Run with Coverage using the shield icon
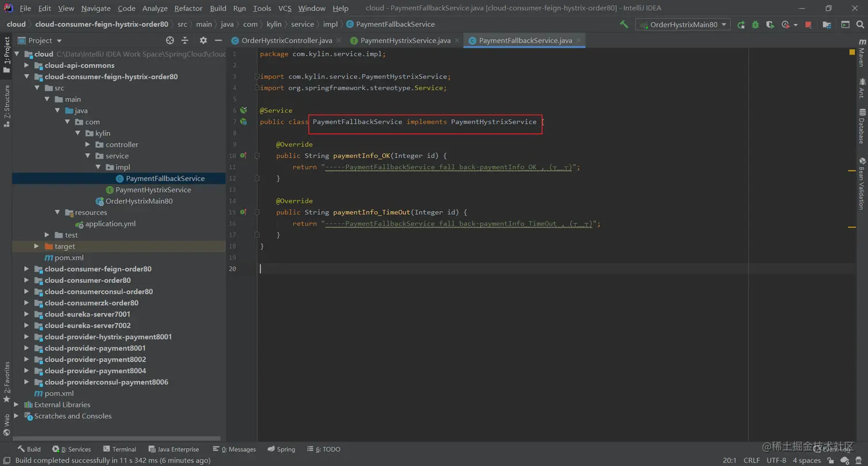Viewport: 868px width, 466px height. click(x=770, y=25)
